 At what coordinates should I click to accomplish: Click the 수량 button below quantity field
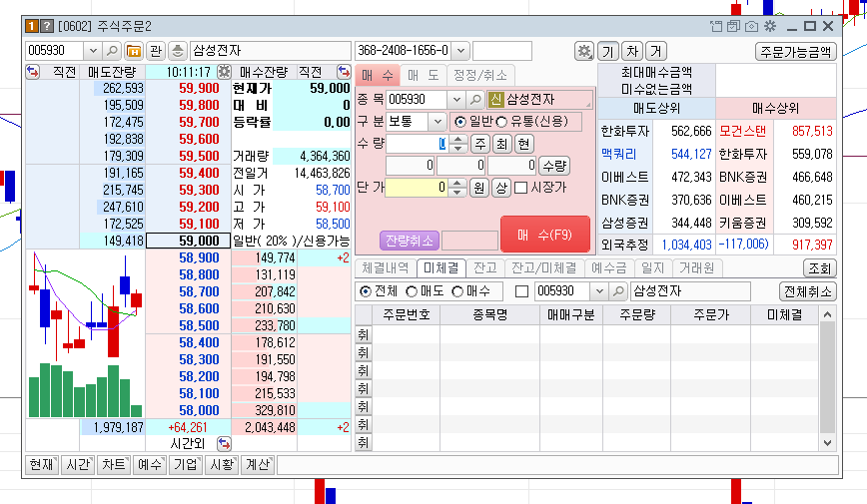[x=554, y=166]
